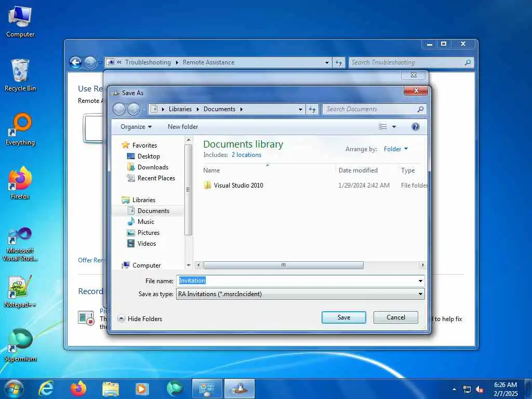Launch the Firefox desktop shortcut

coord(20,182)
